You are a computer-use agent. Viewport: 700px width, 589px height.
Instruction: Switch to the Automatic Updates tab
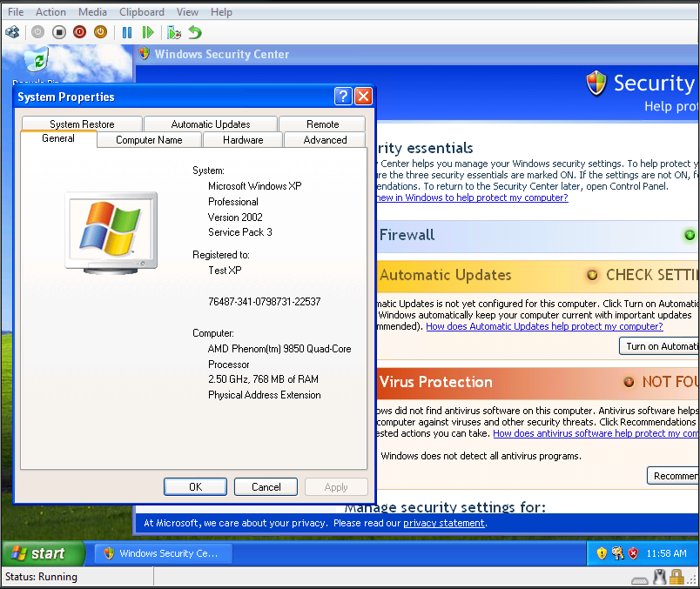point(211,124)
